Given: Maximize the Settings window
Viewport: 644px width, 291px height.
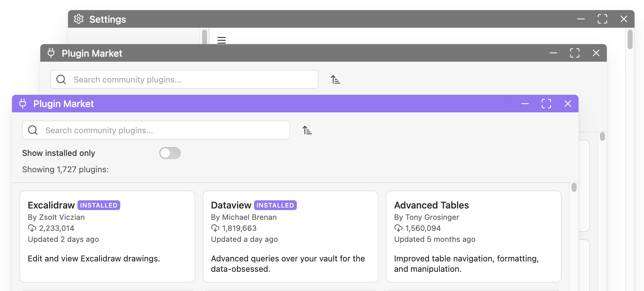Looking at the screenshot, I should pos(602,19).
